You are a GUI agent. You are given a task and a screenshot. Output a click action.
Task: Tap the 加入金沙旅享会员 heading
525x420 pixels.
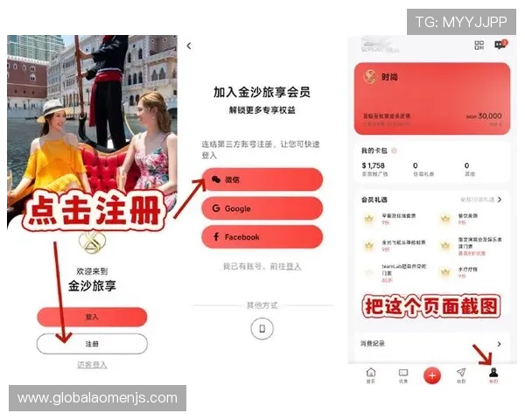point(262,92)
